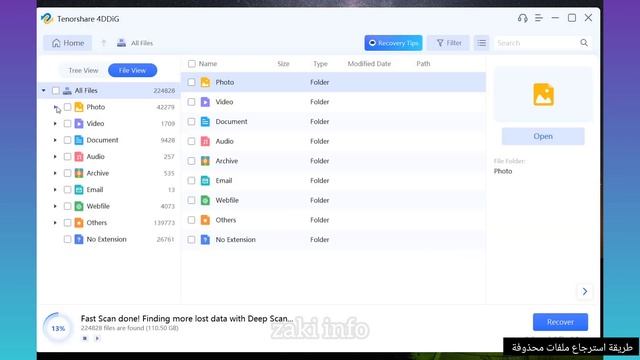Check the All Files checkbox in sidebar

click(x=56, y=91)
